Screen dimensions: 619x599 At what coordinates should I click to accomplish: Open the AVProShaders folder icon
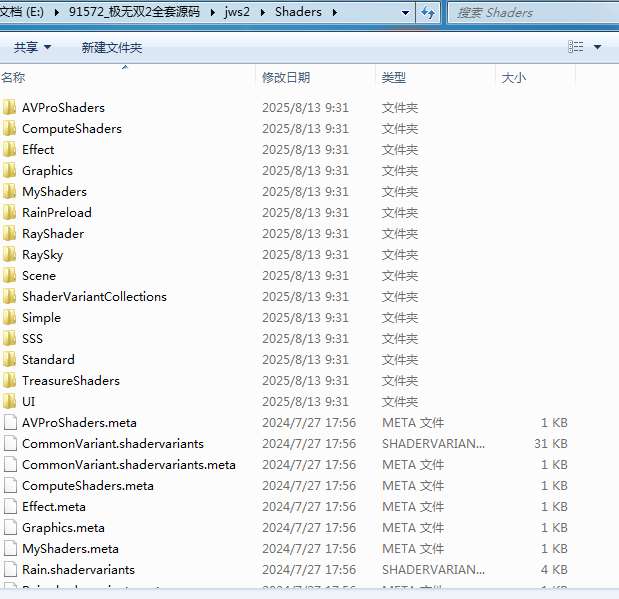click(x=10, y=108)
